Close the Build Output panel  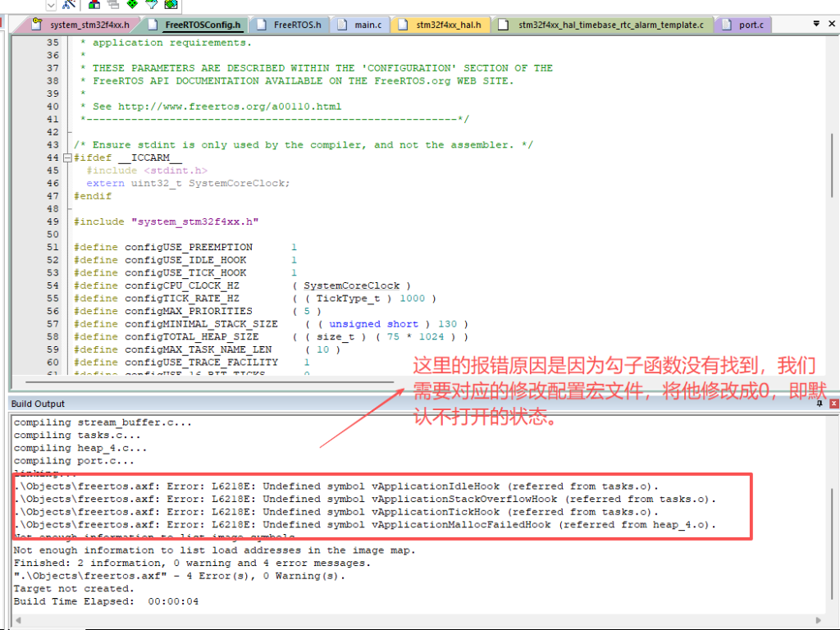(x=833, y=404)
